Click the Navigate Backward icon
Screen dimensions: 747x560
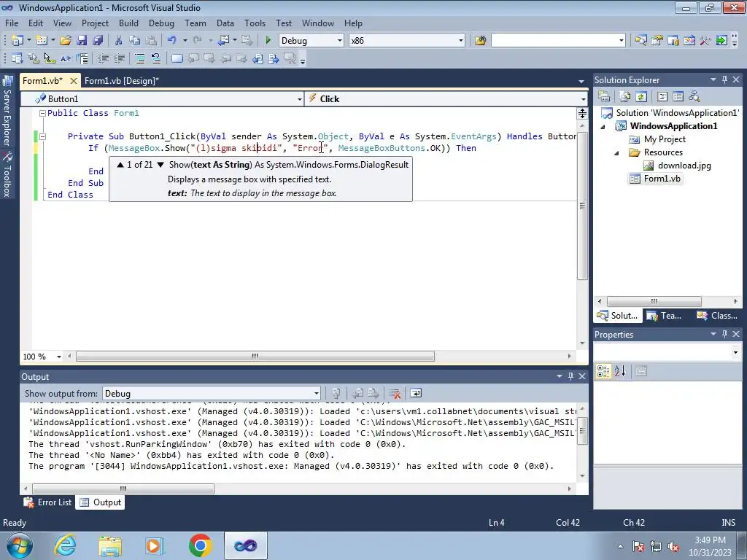tap(223, 41)
